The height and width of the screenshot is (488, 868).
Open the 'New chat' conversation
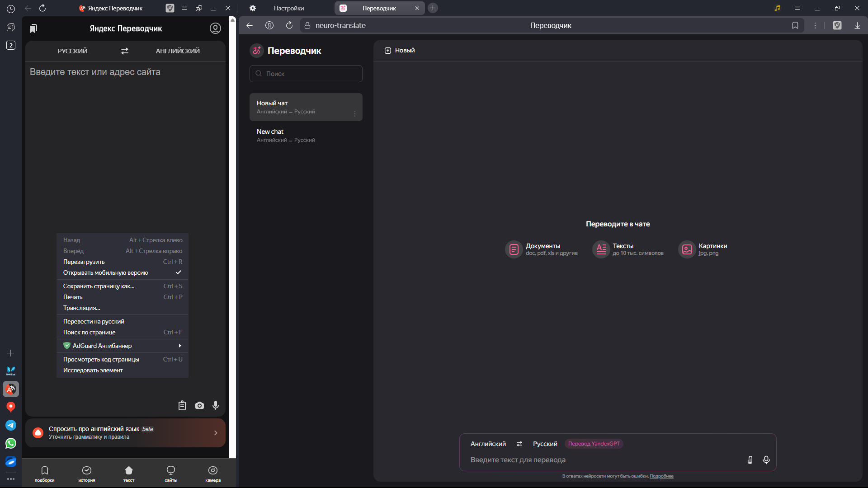306,136
